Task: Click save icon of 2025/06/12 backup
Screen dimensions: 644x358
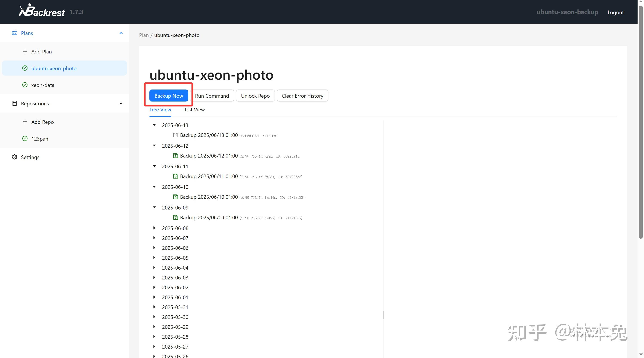Action: pos(176,156)
